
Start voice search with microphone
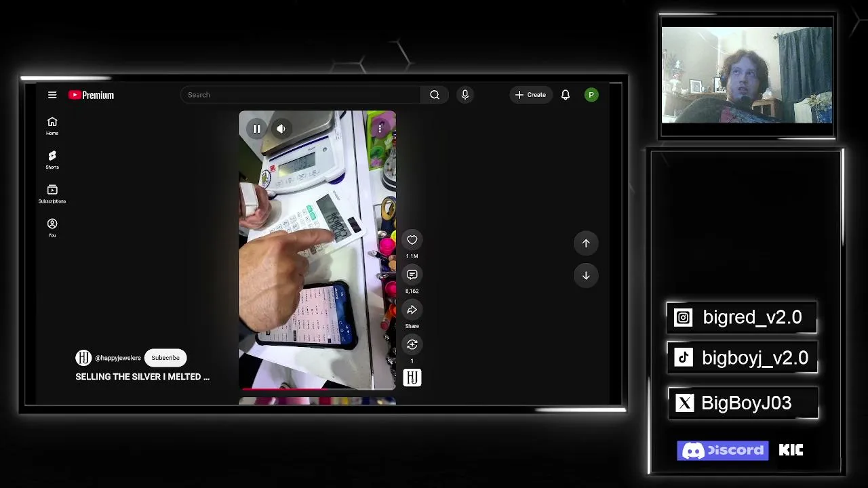point(465,95)
